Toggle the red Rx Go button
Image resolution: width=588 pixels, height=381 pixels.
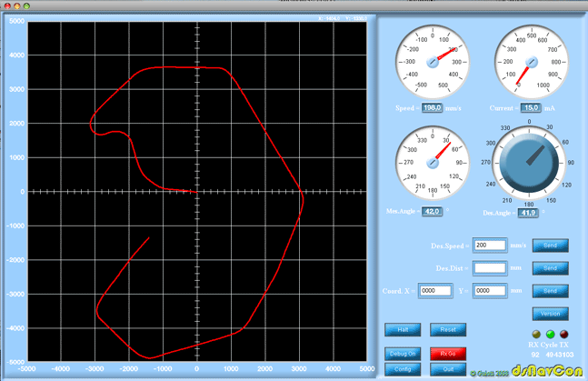448,354
